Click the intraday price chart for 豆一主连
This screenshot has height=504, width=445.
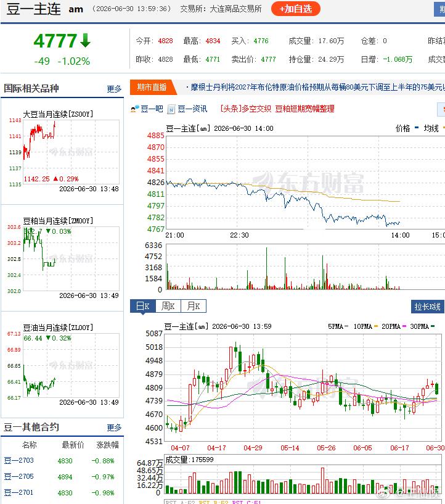[305, 183]
